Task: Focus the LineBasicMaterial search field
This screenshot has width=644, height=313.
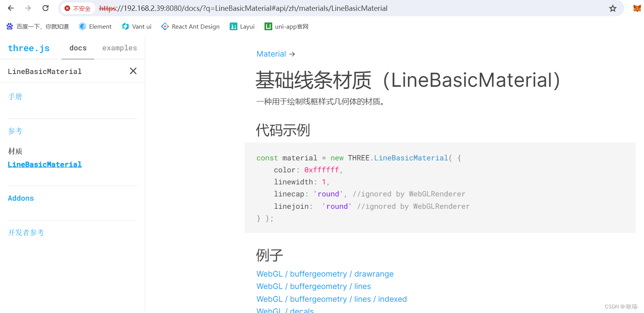Action: click(x=64, y=71)
